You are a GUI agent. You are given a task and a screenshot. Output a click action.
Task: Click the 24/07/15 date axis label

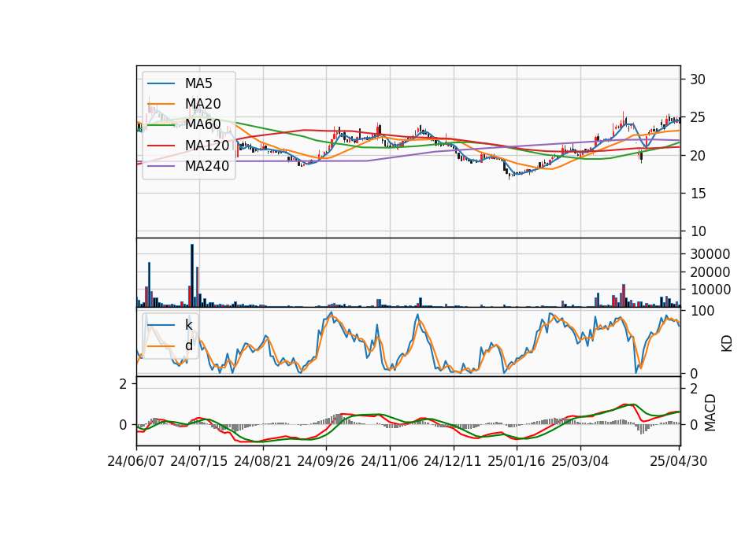pyautogui.click(x=198, y=461)
